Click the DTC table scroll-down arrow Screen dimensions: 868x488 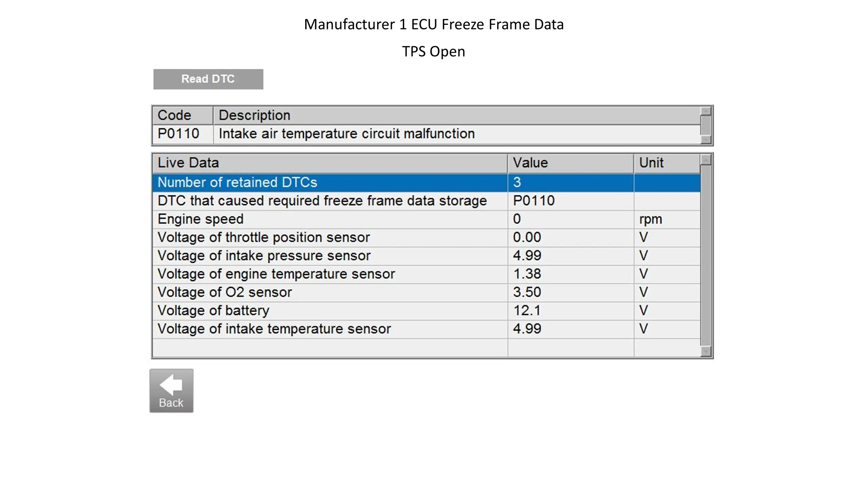coord(706,140)
